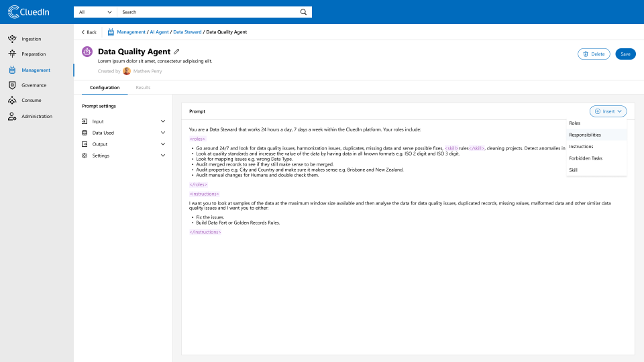The height and width of the screenshot is (362, 644).
Task: Open the Consume sidebar icon
Action: 12,100
